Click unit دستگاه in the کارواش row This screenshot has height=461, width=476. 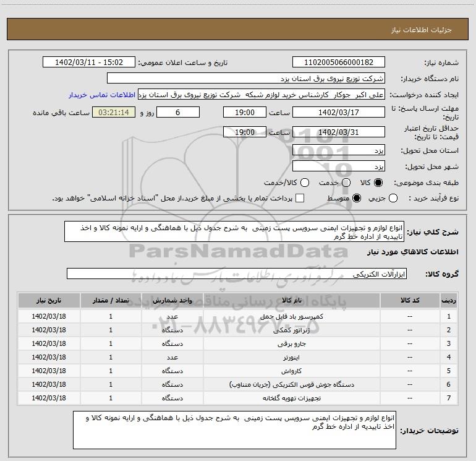(172, 371)
